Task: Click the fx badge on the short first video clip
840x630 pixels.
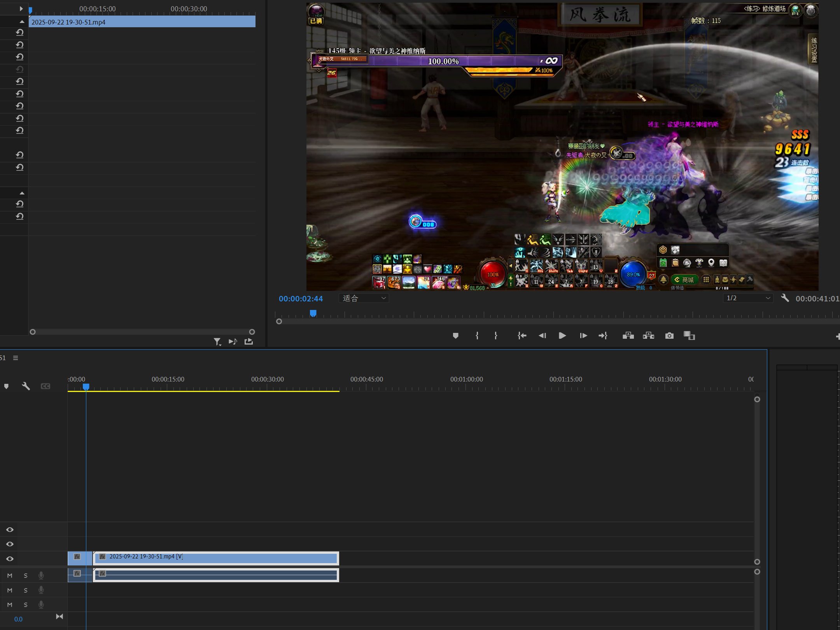Action: (x=77, y=556)
